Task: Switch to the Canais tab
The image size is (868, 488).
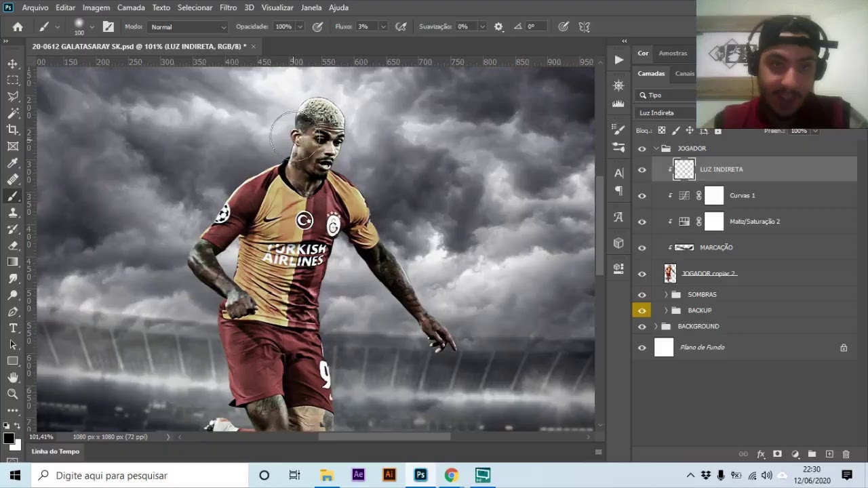Action: 685,73
